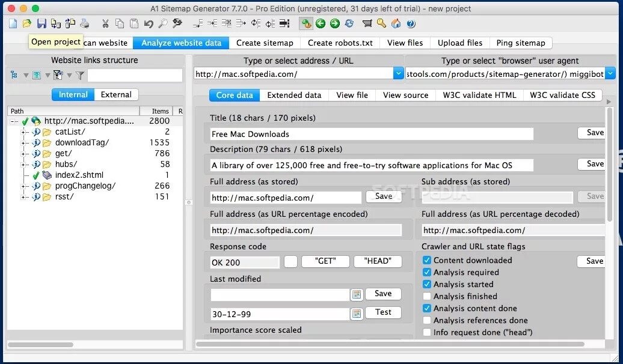623x364 pixels.
Task: Open help with the blue question mark icon
Action: point(411,24)
